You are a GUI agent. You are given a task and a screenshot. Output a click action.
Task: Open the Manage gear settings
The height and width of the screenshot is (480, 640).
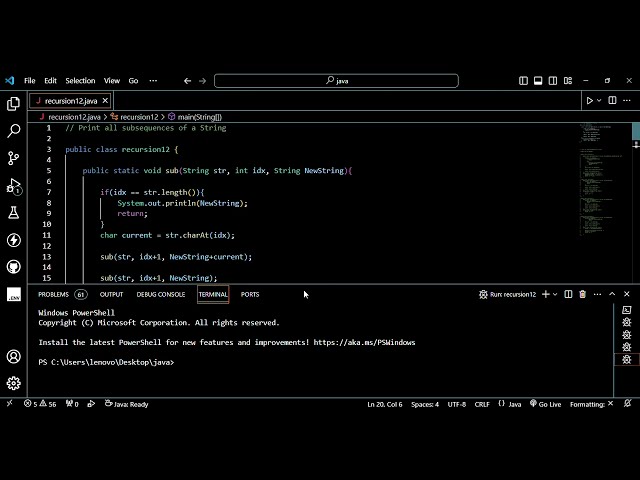[13, 383]
